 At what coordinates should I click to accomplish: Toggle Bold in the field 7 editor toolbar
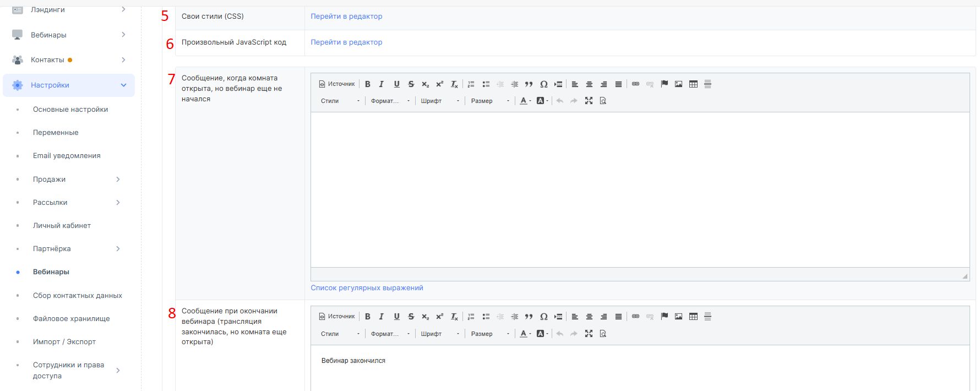(x=367, y=84)
